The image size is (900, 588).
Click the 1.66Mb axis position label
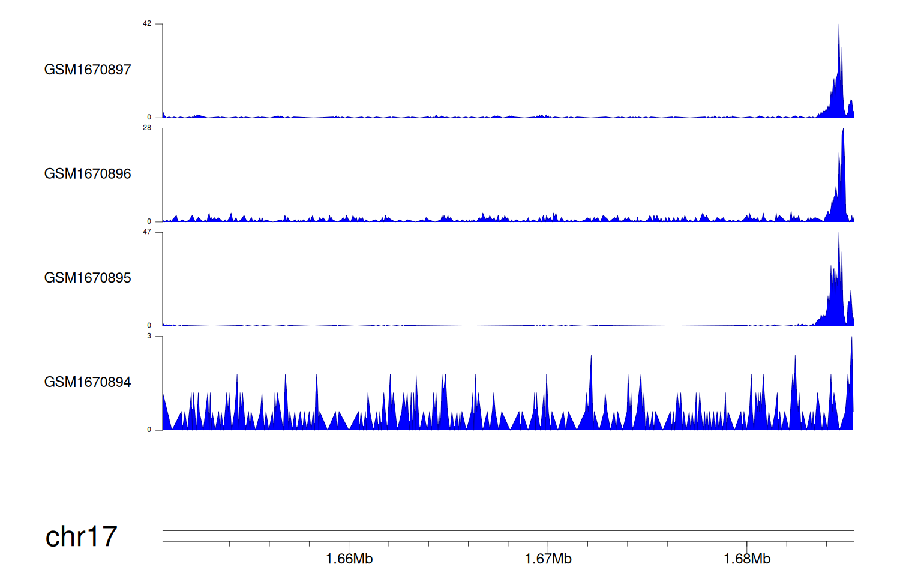tap(349, 559)
